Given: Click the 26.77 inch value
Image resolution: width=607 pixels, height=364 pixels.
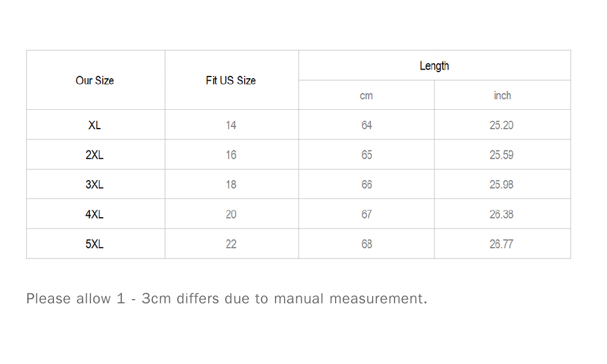Looking at the screenshot, I should pos(501,244).
